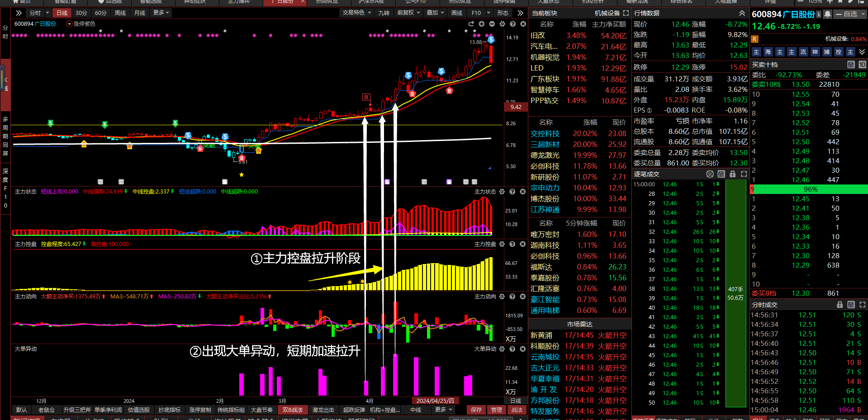
Task: Click the green 96% buy-sell ratio bar
Action: (810, 189)
